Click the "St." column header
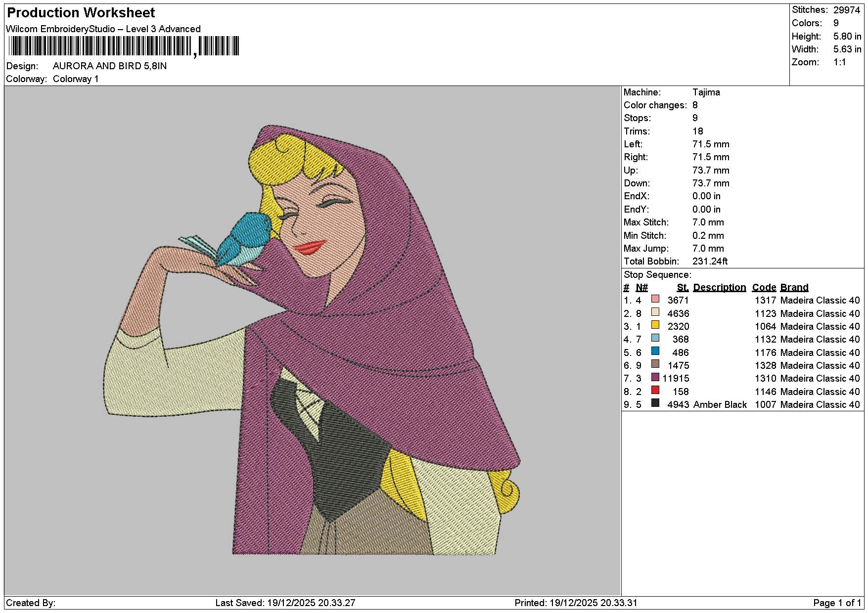The width and height of the screenshot is (868, 613). pos(683,288)
